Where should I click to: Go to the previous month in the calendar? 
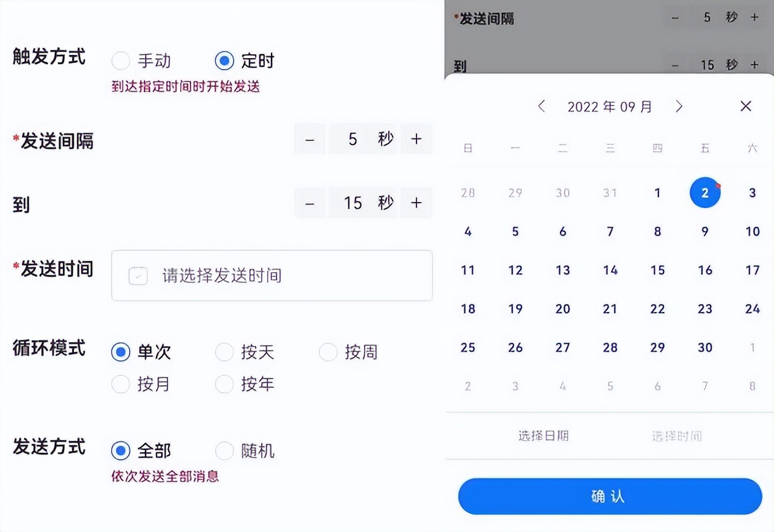[541, 106]
